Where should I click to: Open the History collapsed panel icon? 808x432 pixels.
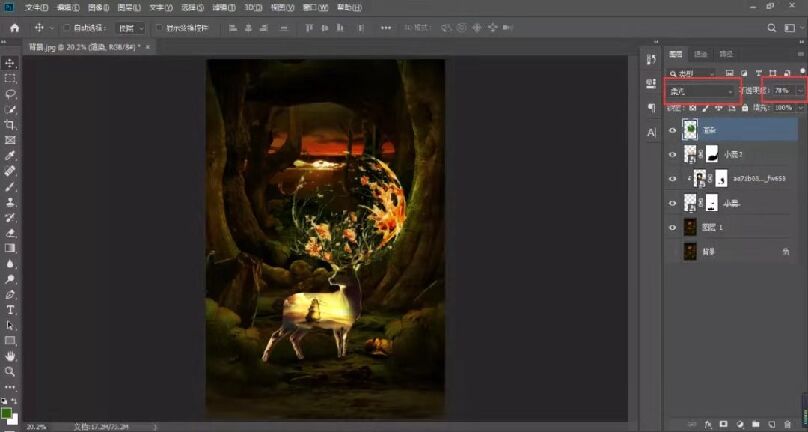651,60
